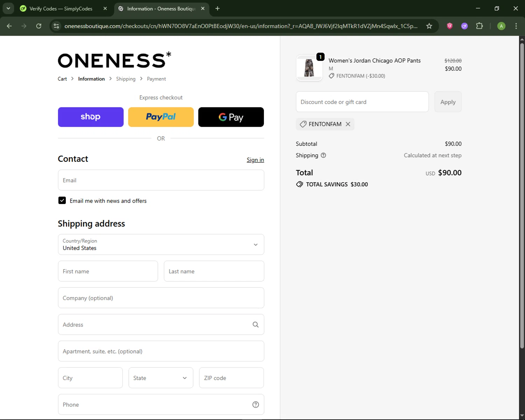Click the Information breadcrumb step
This screenshot has width=525, height=420.
[91, 79]
